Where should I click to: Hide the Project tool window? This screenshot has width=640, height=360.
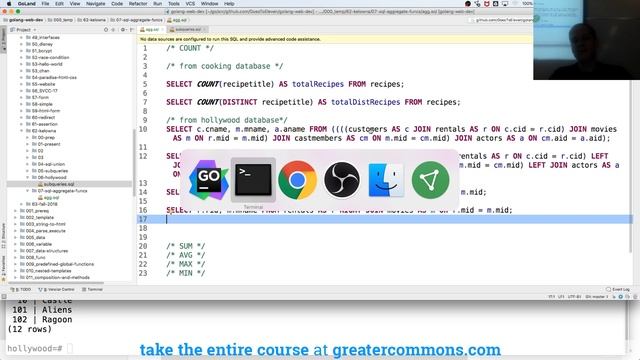[x=131, y=29]
